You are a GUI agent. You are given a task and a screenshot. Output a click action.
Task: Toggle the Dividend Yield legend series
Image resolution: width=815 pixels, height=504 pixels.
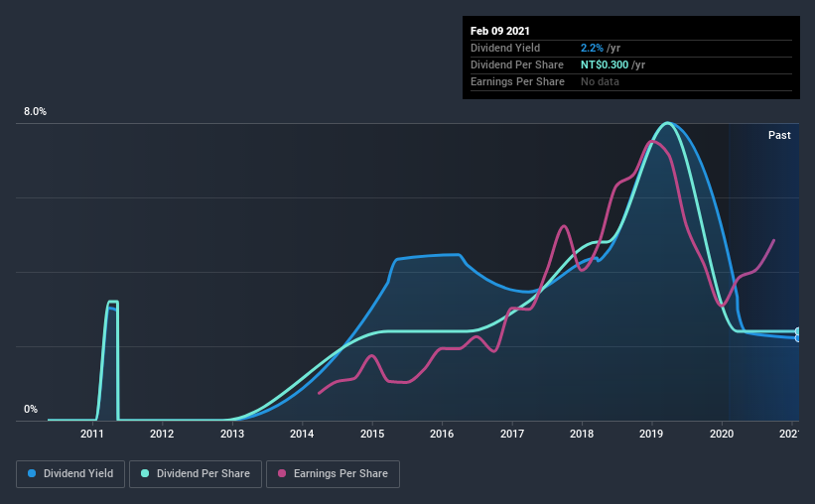coord(70,474)
